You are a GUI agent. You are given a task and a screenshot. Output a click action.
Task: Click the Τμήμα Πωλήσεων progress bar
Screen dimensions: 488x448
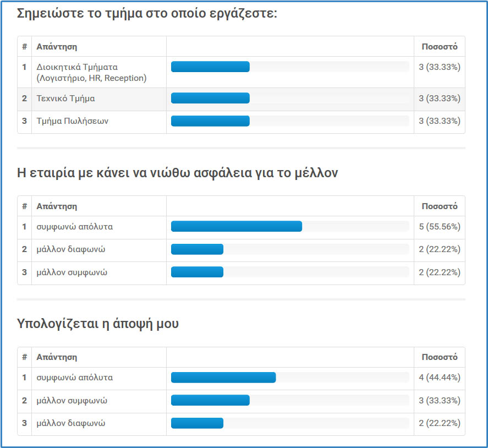pos(210,121)
